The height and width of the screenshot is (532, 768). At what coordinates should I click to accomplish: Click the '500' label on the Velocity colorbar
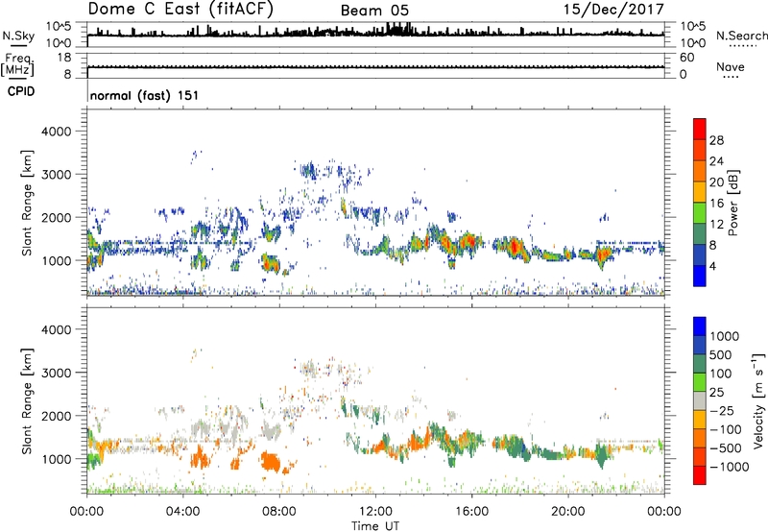pos(721,354)
